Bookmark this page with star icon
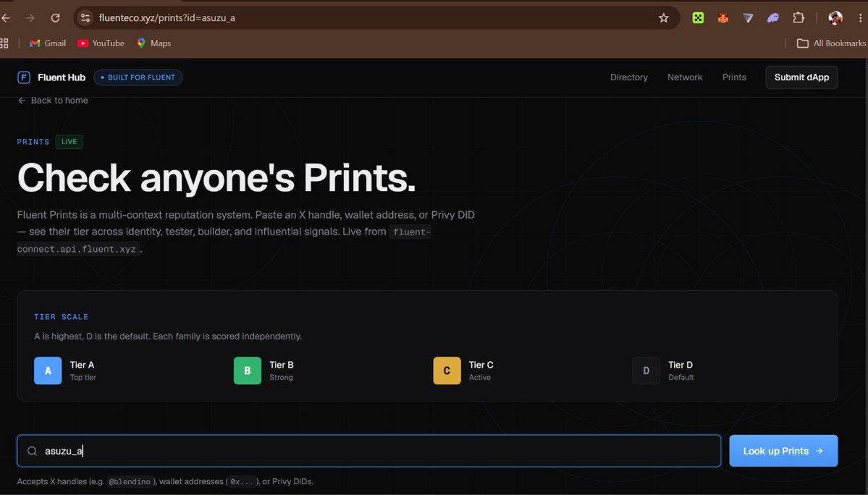 click(664, 17)
